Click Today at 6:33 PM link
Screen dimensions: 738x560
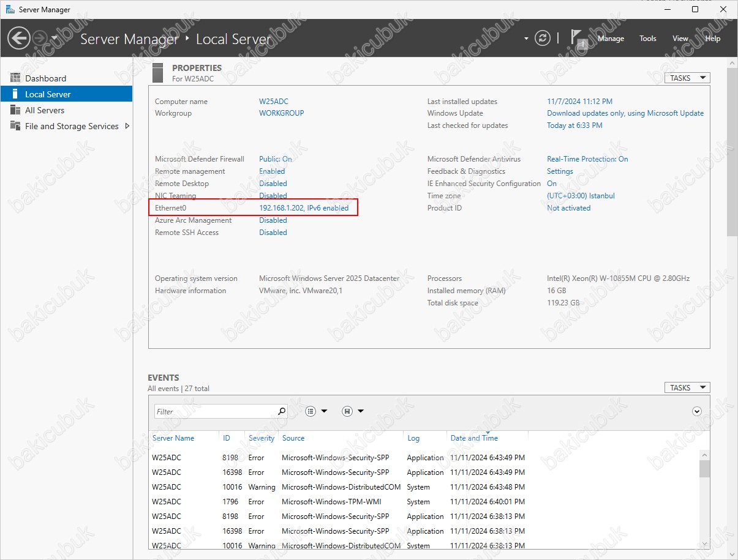coord(574,125)
